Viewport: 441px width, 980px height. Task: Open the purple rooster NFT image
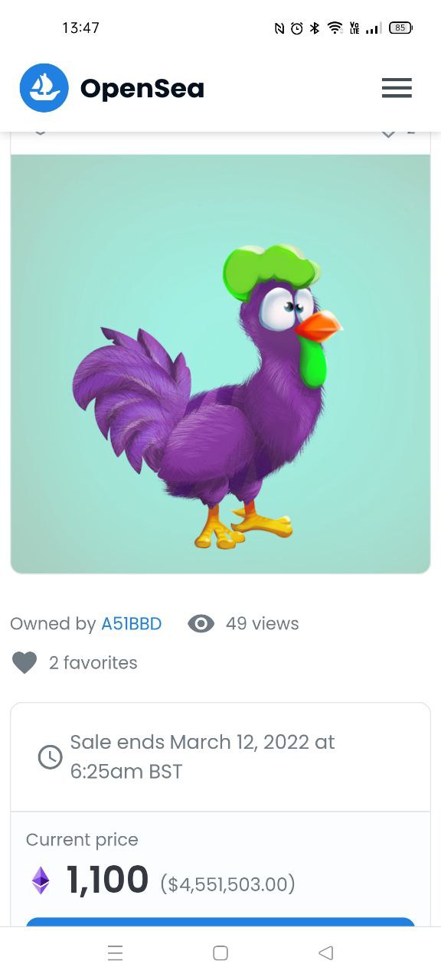coord(220,364)
